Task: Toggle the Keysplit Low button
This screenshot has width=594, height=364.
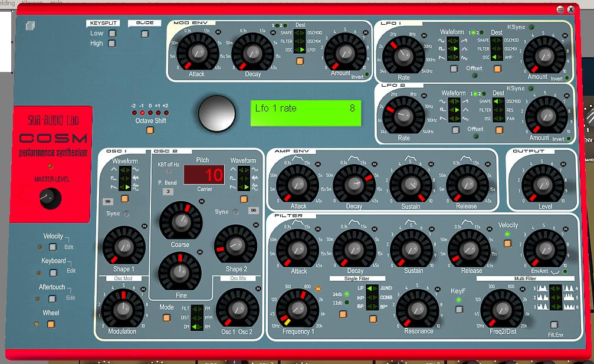Action: pos(112,33)
